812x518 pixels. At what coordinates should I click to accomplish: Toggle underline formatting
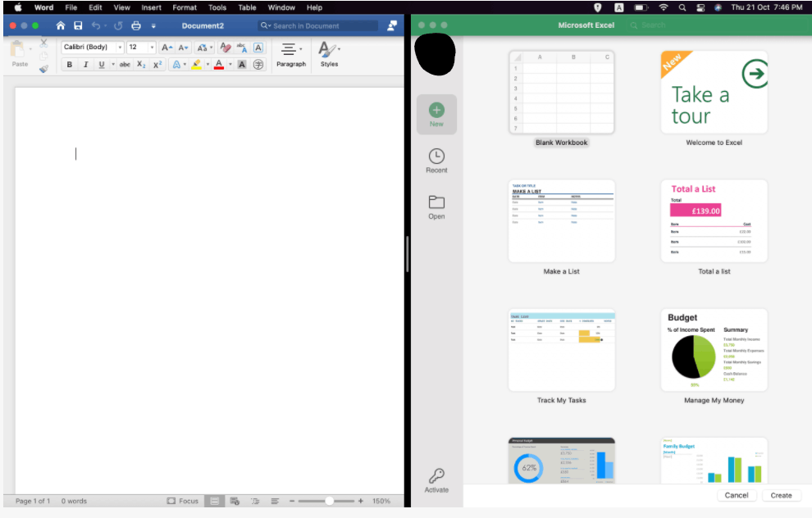[102, 65]
